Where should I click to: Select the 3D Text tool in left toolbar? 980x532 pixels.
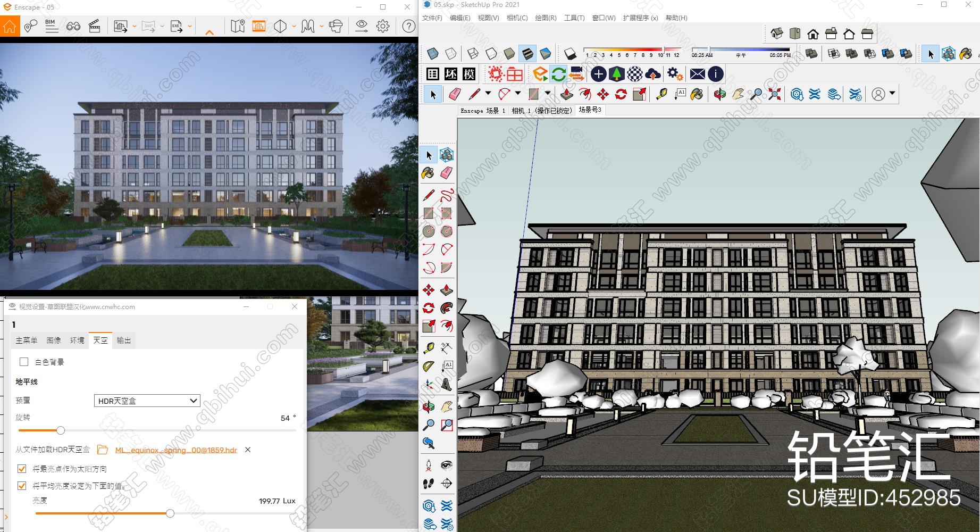[447, 385]
